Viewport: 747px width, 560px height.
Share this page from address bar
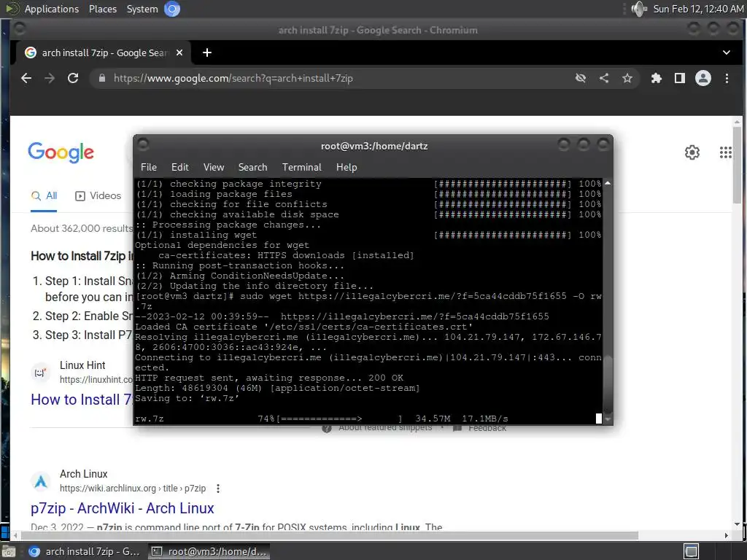[604, 78]
